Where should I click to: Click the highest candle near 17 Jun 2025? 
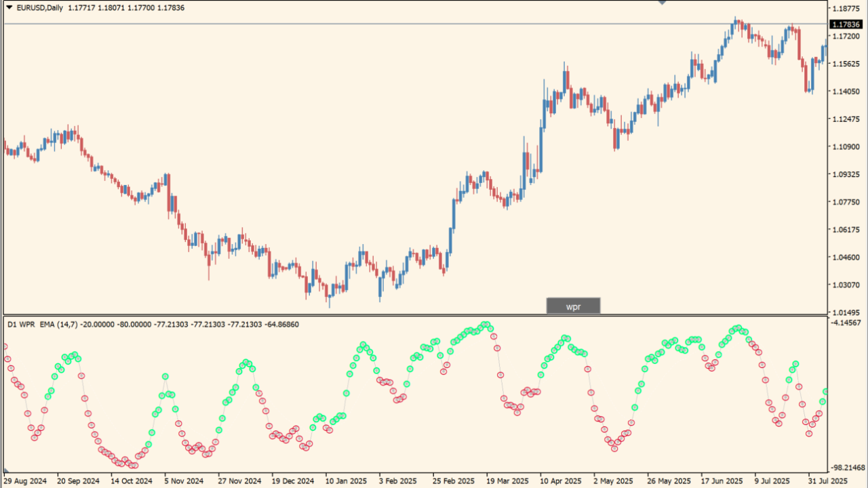coord(736,22)
